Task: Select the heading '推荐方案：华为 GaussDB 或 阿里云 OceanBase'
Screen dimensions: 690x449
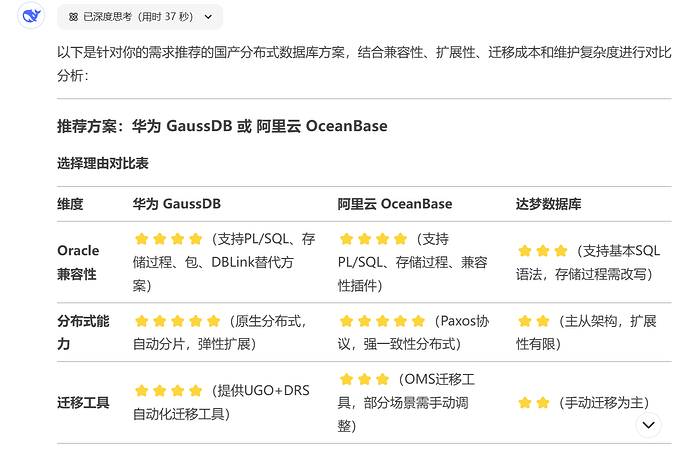Action: click(222, 126)
